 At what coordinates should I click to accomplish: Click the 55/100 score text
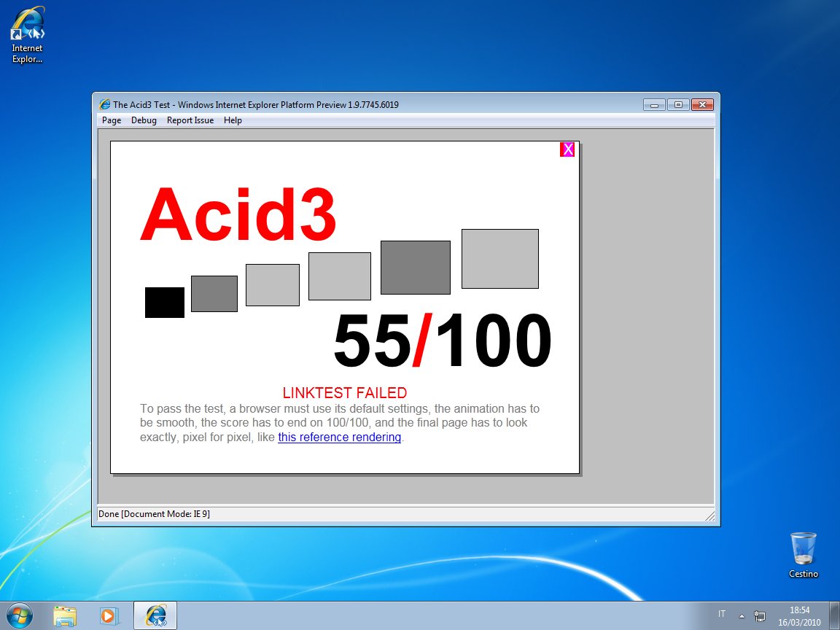(x=442, y=341)
